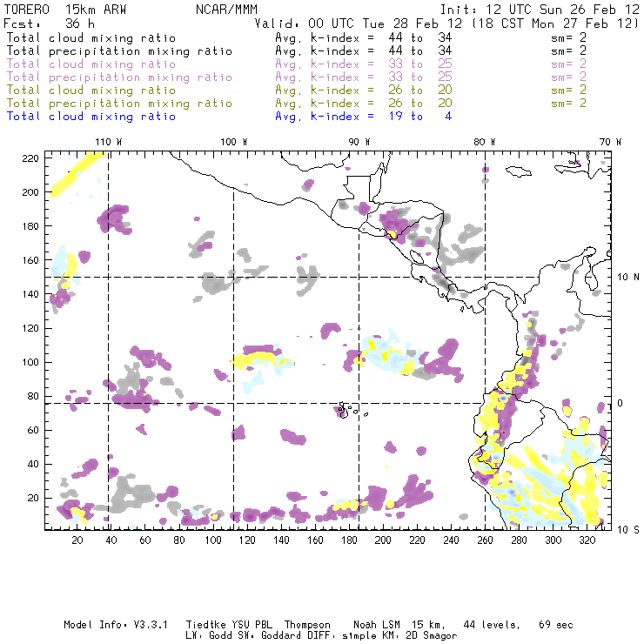
Task: Click the "280" tick label on horizontal axis
Action: [519, 540]
